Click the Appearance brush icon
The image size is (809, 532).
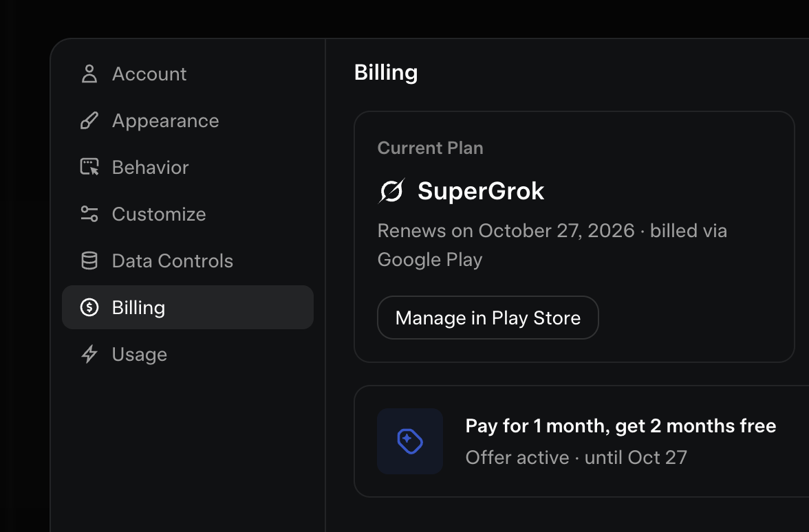89,121
